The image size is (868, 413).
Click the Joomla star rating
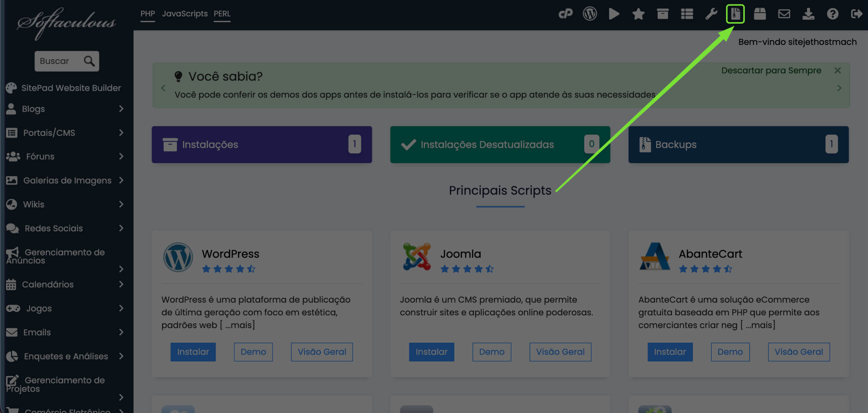(467, 269)
